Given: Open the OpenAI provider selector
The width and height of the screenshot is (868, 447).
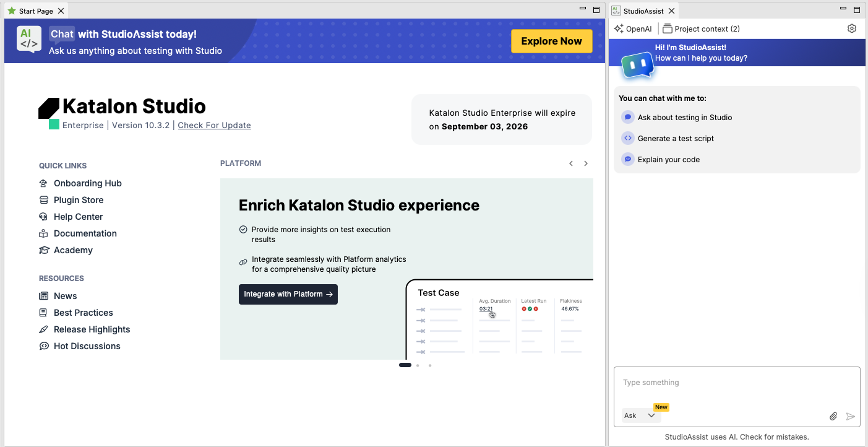Looking at the screenshot, I should tap(633, 29).
